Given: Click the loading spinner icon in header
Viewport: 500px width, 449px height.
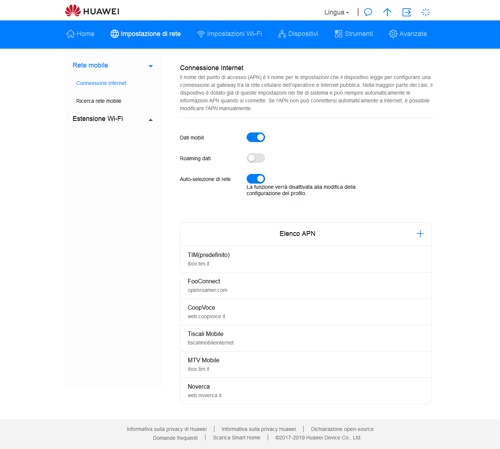Looking at the screenshot, I should click(426, 12).
